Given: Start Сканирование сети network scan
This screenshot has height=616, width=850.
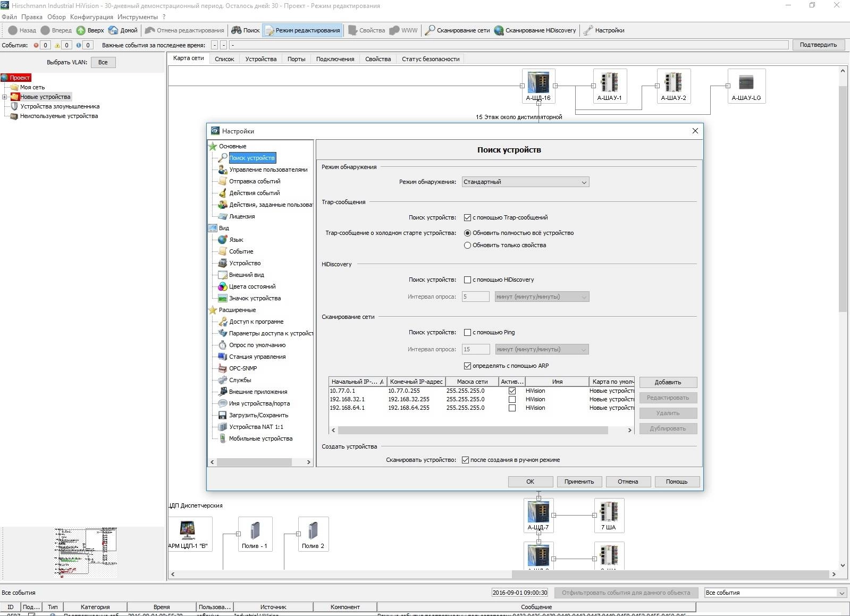Looking at the screenshot, I should pyautogui.click(x=457, y=30).
